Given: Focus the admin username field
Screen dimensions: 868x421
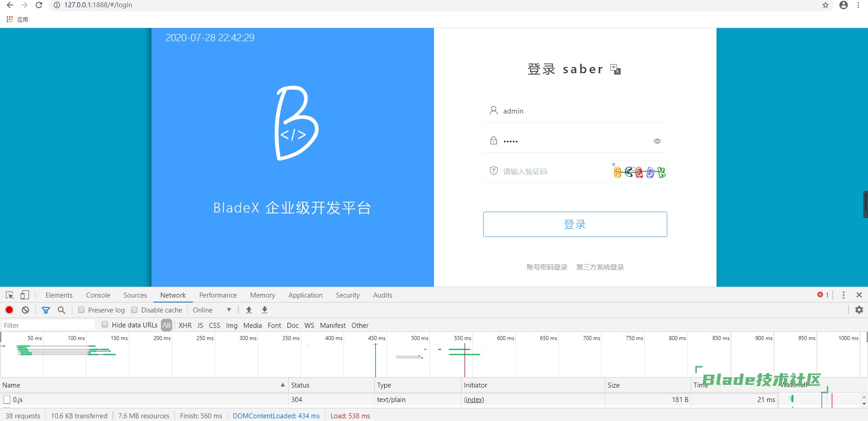Looking at the screenshot, I should tap(575, 111).
